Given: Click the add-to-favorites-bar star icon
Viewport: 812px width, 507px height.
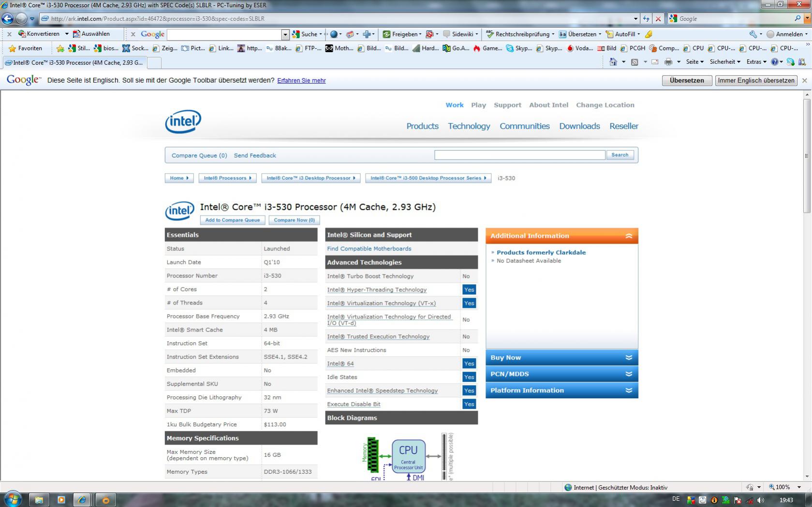Looking at the screenshot, I should [60, 48].
